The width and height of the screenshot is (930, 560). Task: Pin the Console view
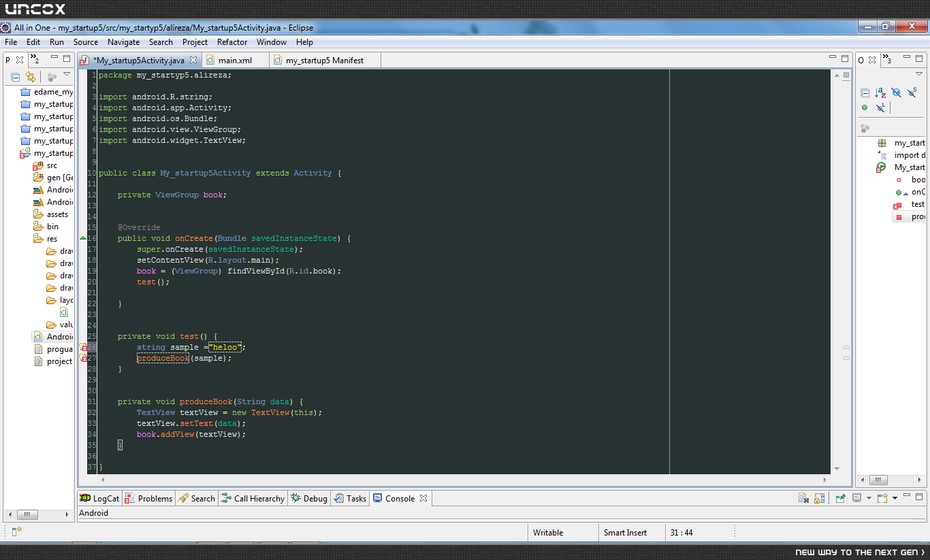point(841,499)
